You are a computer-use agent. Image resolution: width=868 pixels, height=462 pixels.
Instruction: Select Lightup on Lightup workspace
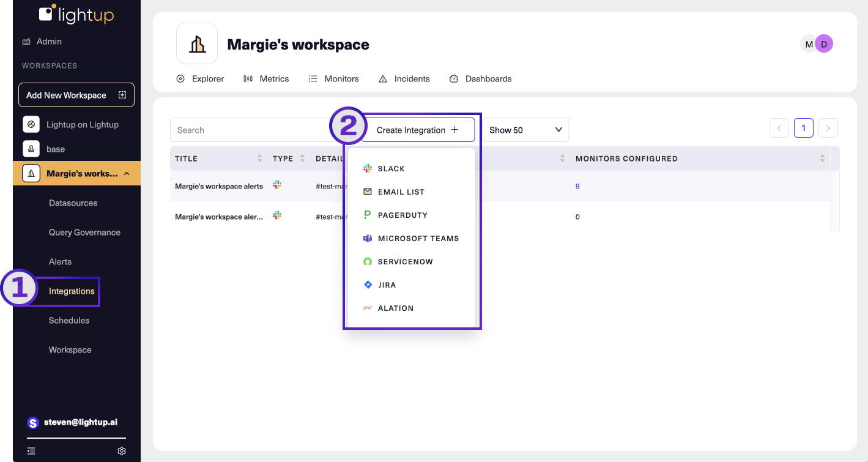tap(83, 124)
